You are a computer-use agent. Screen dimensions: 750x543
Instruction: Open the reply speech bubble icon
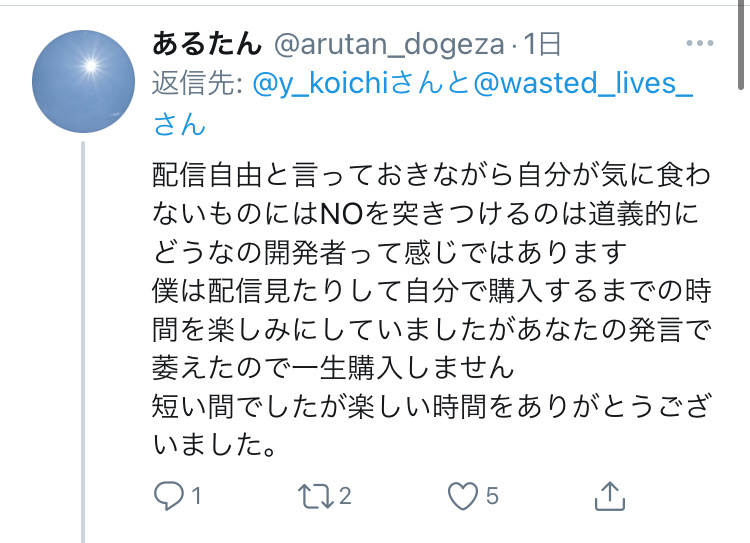(x=168, y=496)
